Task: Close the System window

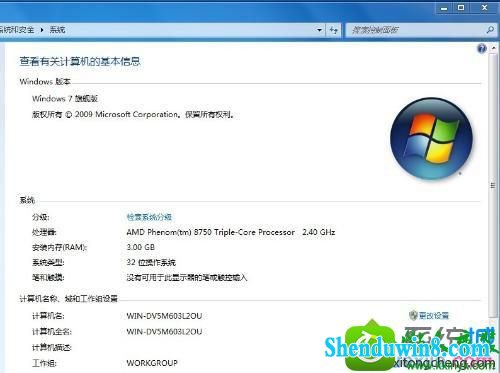Action: pos(485,8)
